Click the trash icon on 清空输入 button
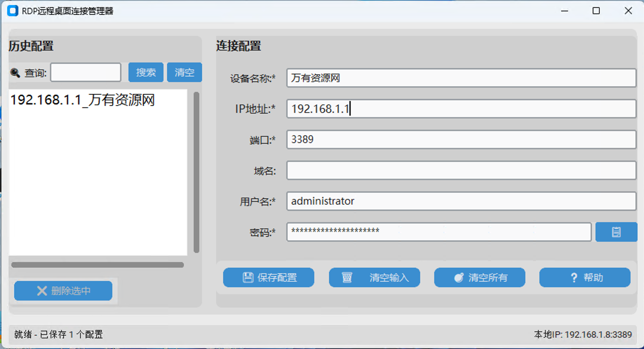This screenshot has width=644, height=349. 347,277
